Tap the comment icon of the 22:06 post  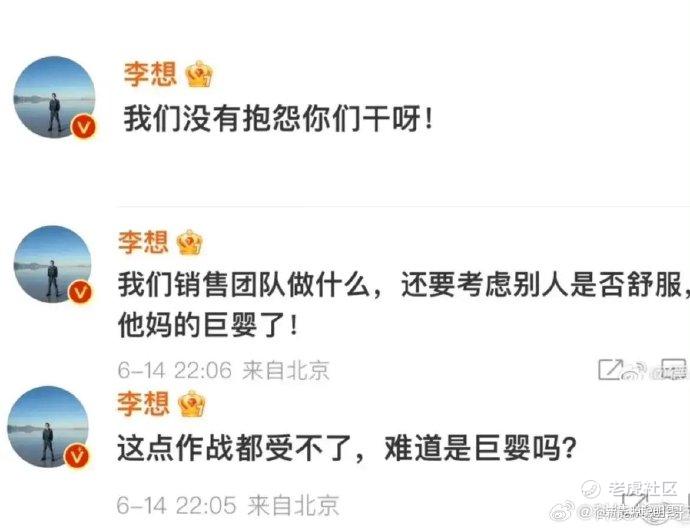(x=673, y=370)
